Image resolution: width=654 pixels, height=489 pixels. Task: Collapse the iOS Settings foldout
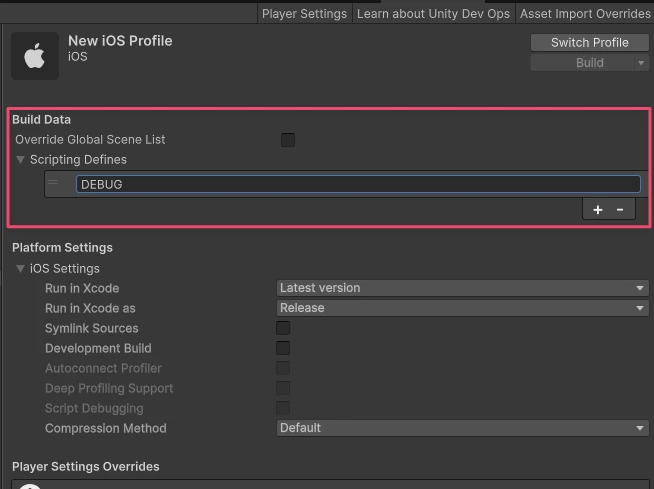click(x=20, y=268)
